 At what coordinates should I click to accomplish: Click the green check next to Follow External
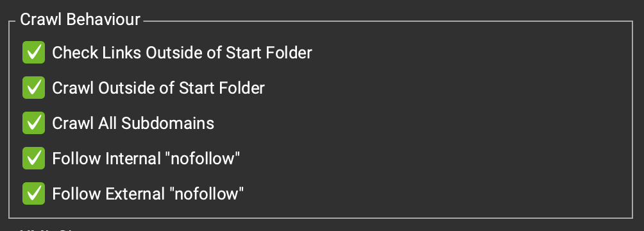[x=34, y=194]
